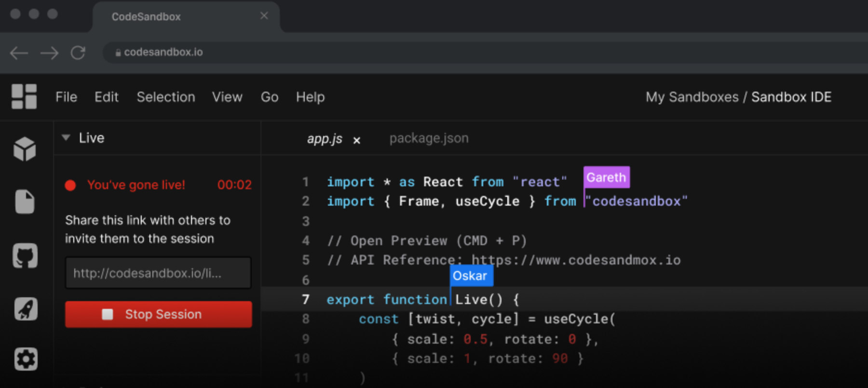Click the Frame import on line 2
Viewport: 868px width, 388px height.
(x=419, y=201)
